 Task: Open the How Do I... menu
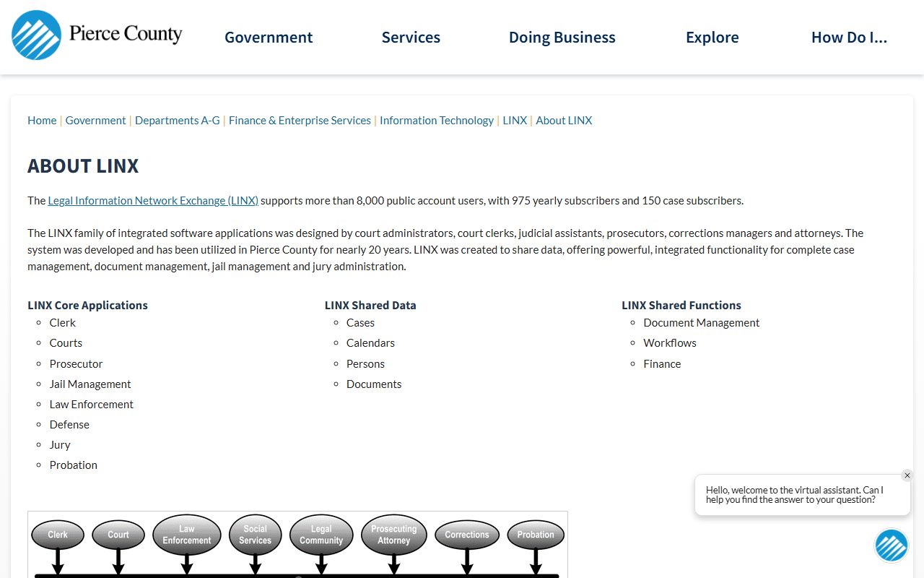point(849,38)
